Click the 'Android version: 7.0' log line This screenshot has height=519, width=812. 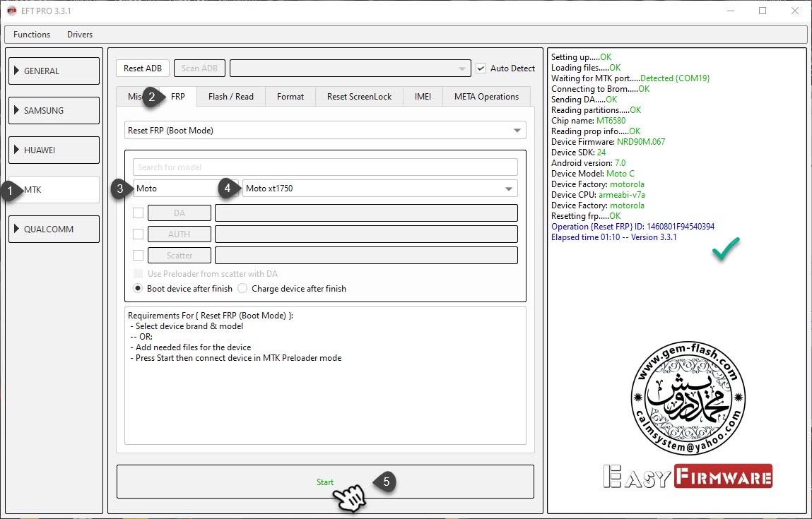click(x=588, y=163)
